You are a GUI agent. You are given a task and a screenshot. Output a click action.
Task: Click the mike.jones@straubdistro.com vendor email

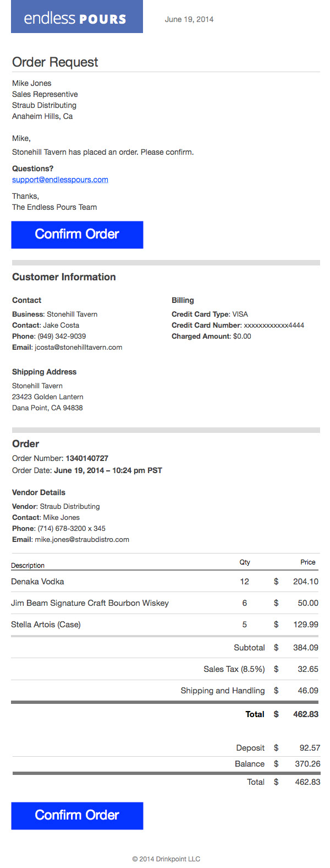point(82,539)
